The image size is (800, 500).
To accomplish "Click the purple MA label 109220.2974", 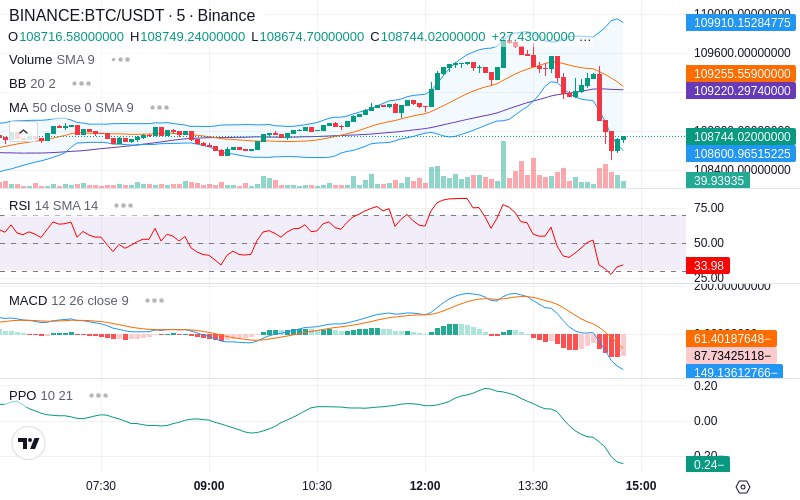I will 741,90.
